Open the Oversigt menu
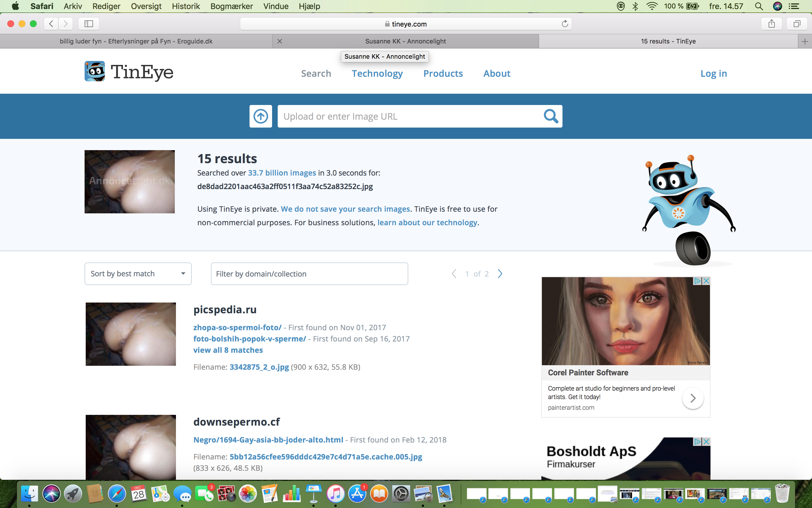812x508 pixels. tap(146, 6)
